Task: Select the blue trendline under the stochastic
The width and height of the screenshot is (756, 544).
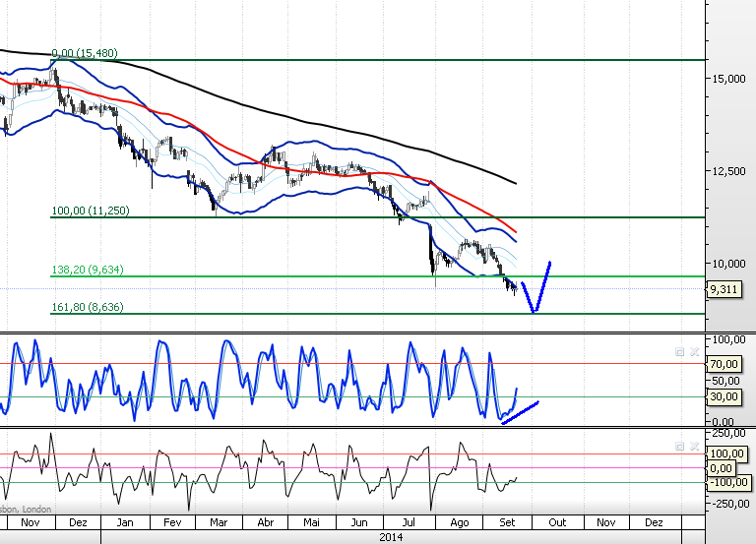Action: [x=520, y=412]
